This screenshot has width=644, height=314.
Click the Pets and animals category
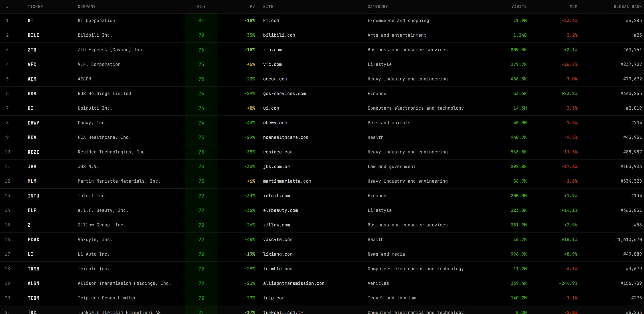click(389, 123)
